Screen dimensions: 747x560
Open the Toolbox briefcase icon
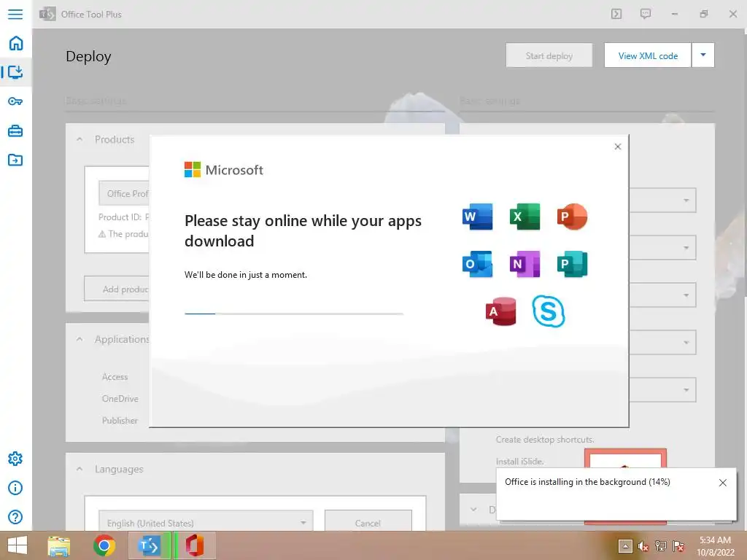click(x=15, y=131)
